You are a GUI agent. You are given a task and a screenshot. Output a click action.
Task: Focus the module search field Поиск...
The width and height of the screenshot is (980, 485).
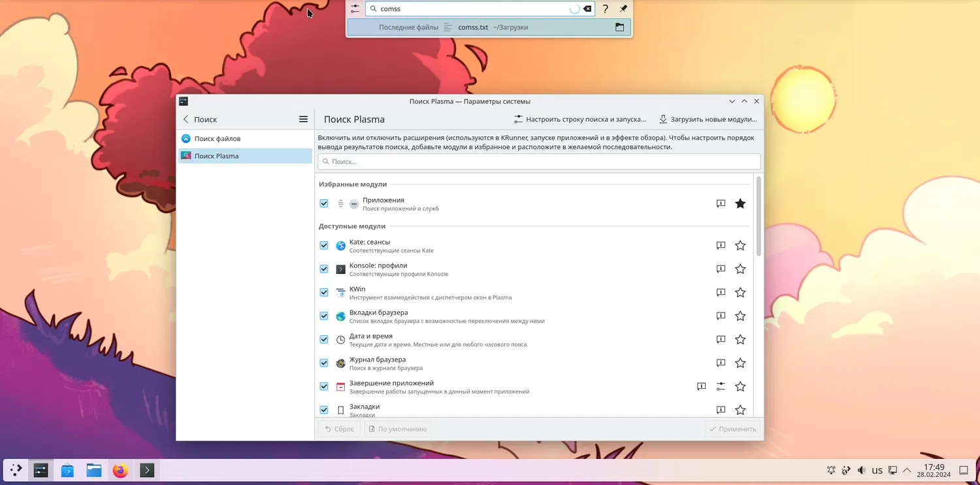[x=539, y=161]
